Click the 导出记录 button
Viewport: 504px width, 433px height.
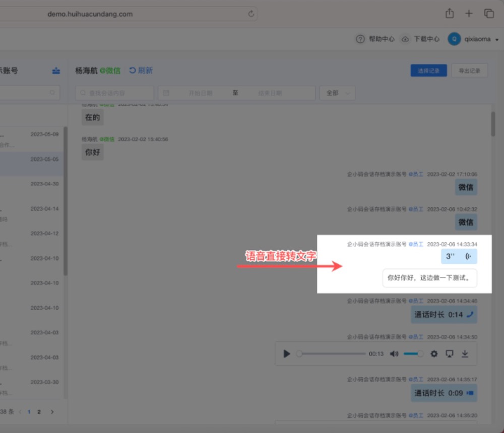pos(469,71)
